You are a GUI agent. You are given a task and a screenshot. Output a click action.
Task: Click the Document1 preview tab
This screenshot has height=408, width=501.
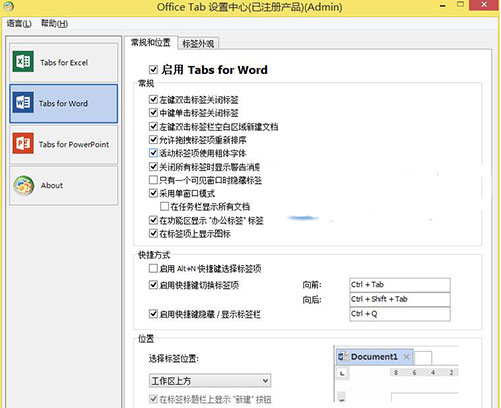coord(374,357)
